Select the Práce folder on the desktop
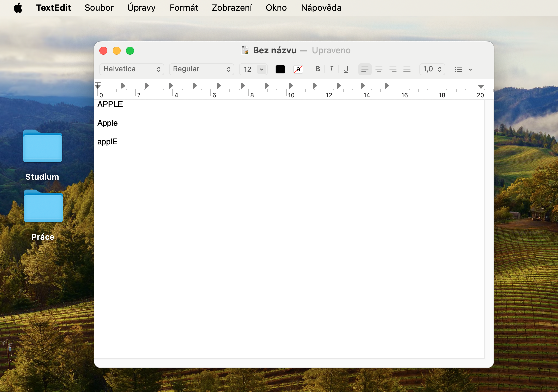This screenshot has height=392, width=558. coord(43,215)
